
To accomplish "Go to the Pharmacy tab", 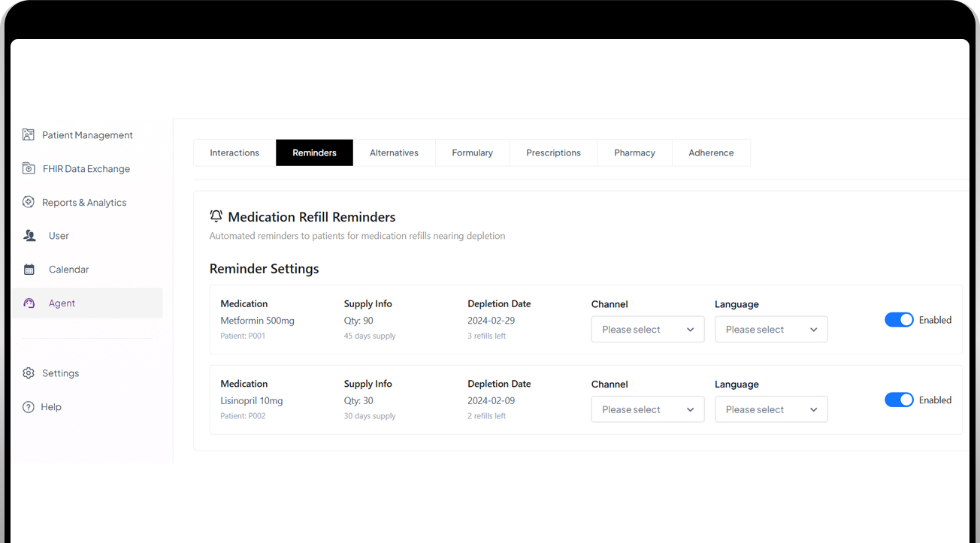I will [634, 152].
